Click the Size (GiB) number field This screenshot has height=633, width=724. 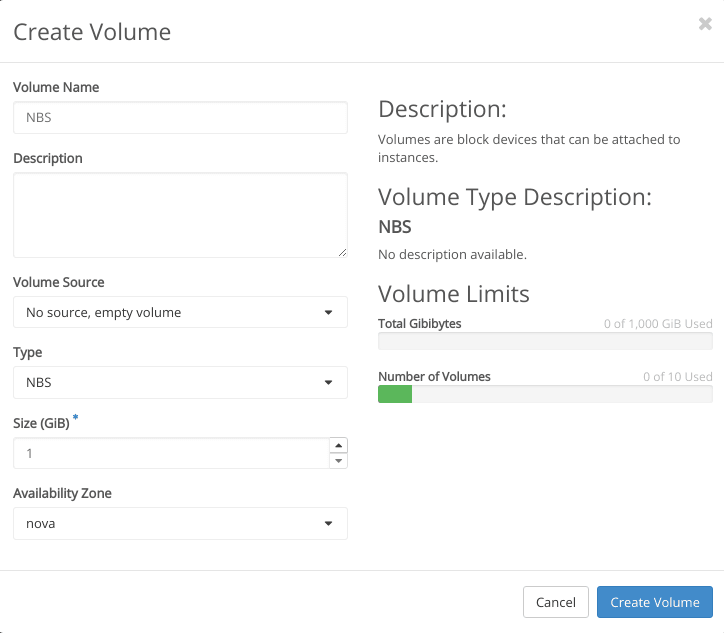click(x=170, y=453)
